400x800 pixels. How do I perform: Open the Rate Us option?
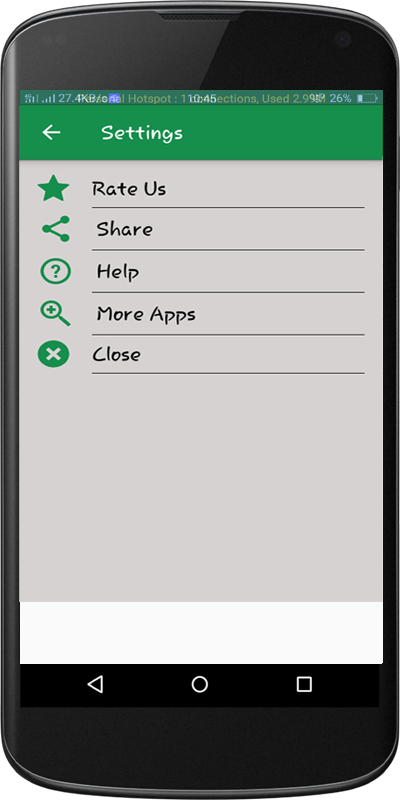129,189
